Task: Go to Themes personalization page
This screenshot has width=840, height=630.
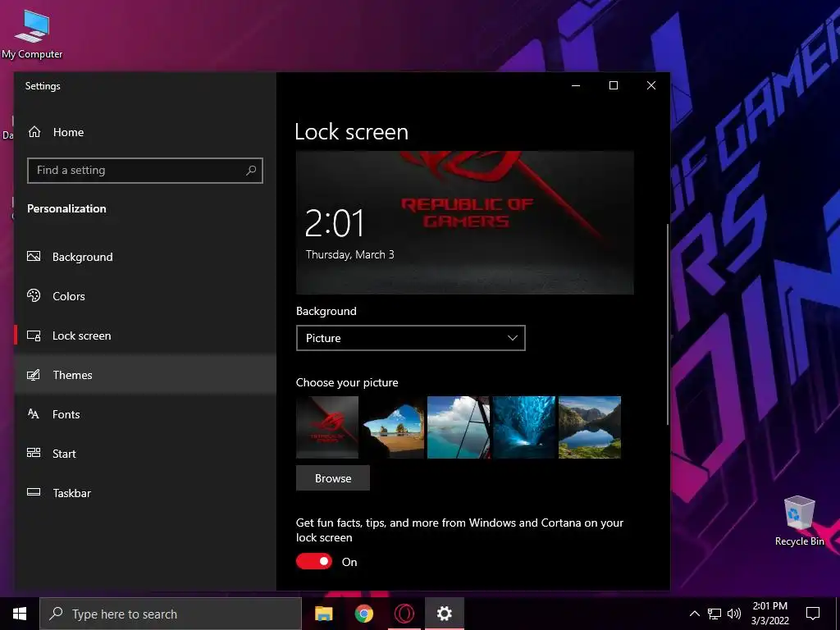Action: (x=144, y=375)
